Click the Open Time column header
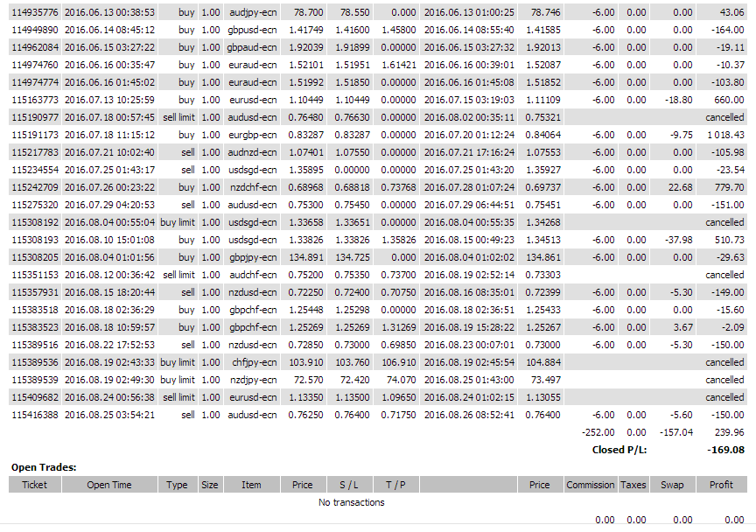Image resolution: width=756 pixels, height=532 pixels. (x=109, y=485)
